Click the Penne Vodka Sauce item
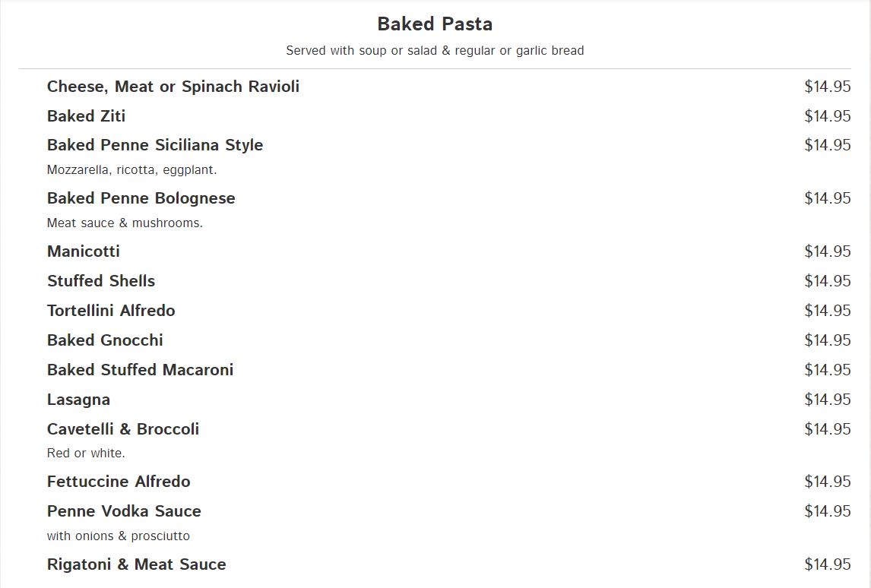The image size is (871, 588). [124, 511]
